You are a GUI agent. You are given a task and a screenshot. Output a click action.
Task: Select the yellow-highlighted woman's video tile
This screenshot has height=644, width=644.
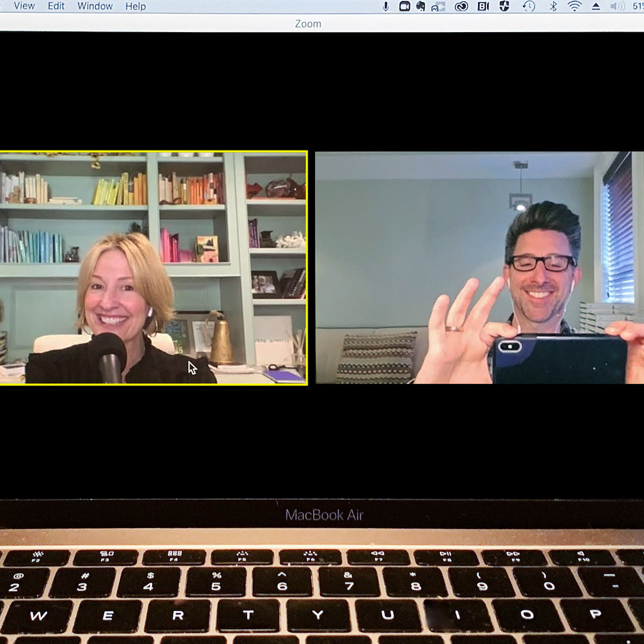pos(153,267)
